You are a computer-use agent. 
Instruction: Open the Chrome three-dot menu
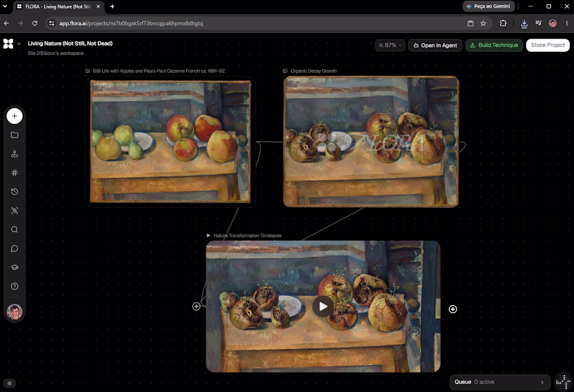pos(567,23)
